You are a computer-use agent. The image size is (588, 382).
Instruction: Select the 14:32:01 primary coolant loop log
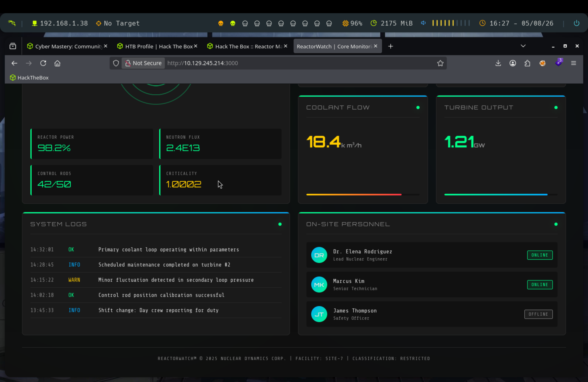pyautogui.click(x=156, y=250)
